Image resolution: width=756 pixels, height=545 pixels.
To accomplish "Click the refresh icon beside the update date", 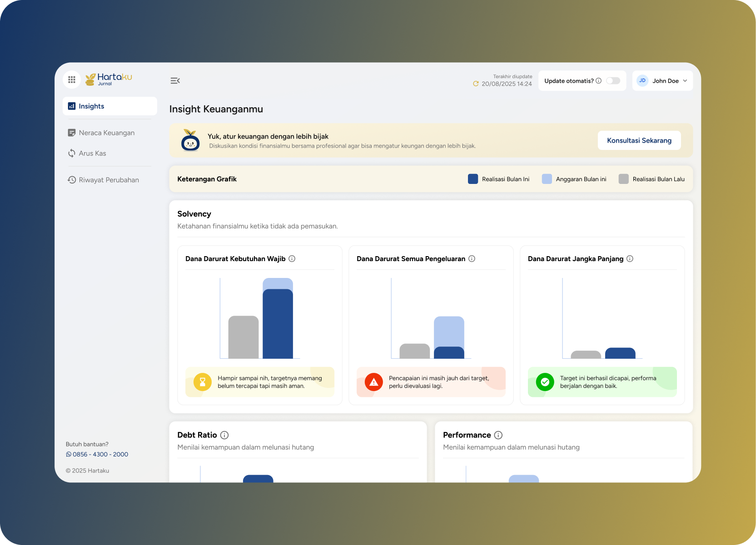I will (476, 84).
